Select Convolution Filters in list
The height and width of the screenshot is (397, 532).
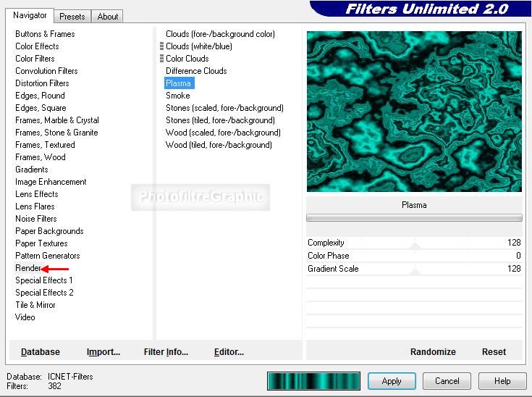coord(46,71)
